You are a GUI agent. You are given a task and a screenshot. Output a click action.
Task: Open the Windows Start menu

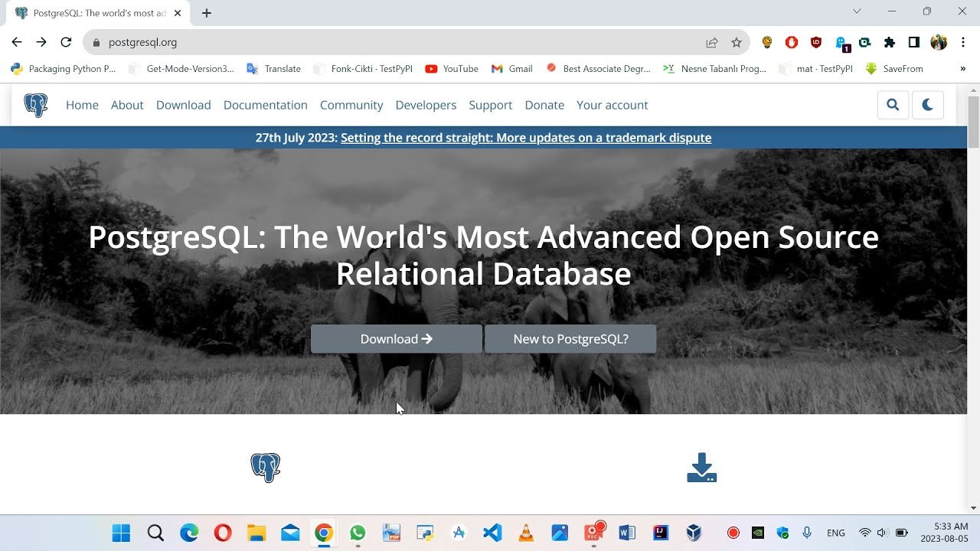[x=122, y=533]
